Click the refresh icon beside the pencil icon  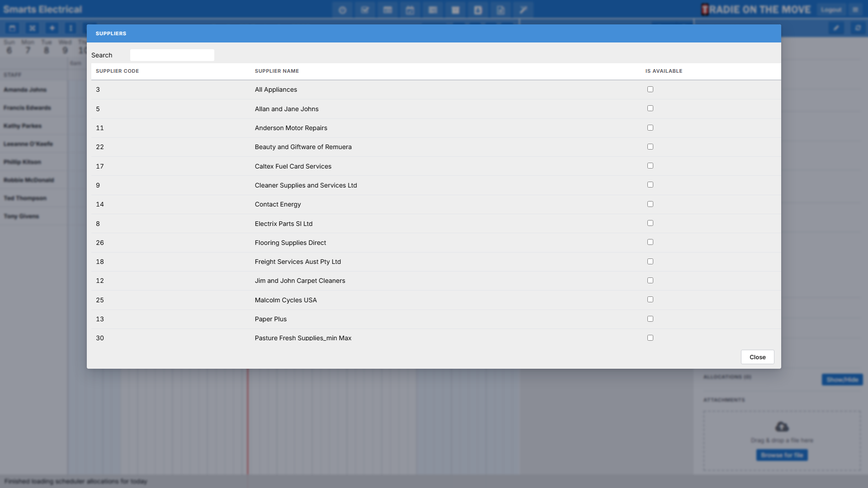[858, 28]
